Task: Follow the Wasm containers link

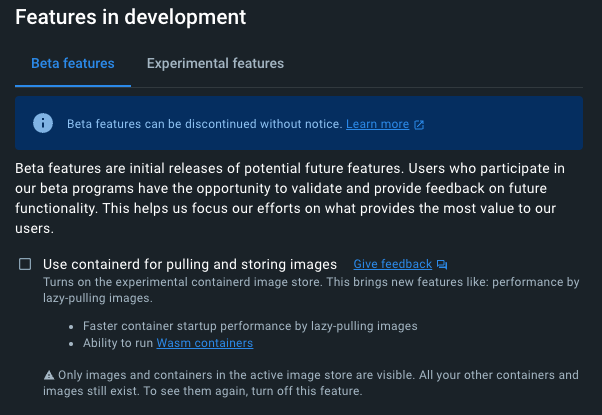Action: 205,343
